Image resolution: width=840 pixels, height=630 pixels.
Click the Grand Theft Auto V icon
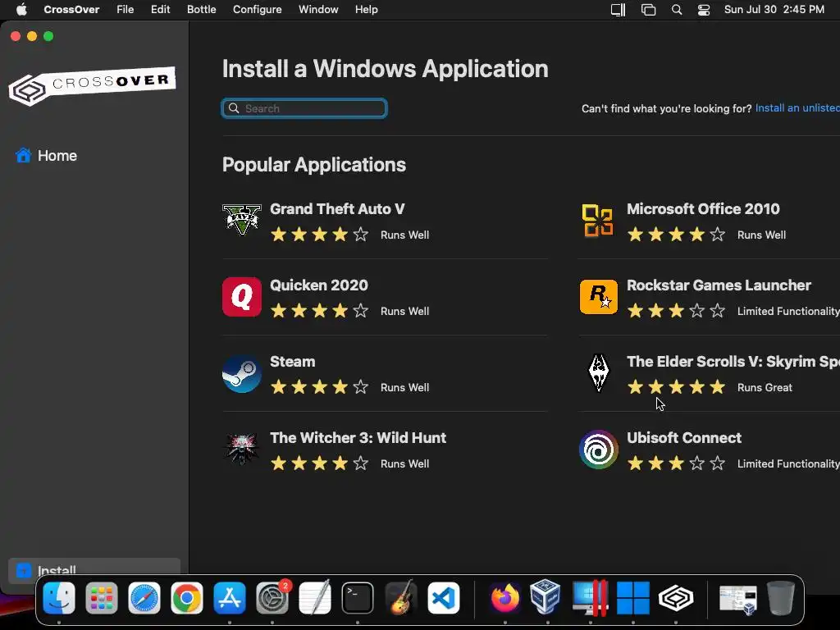click(x=242, y=220)
